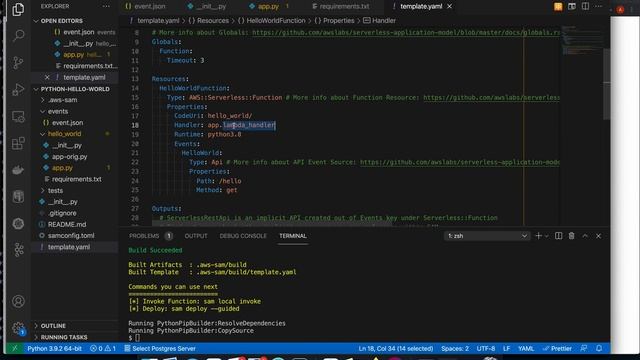Viewport: 640px width, 360px height.
Task: Split the terminal panel
Action: point(558,236)
